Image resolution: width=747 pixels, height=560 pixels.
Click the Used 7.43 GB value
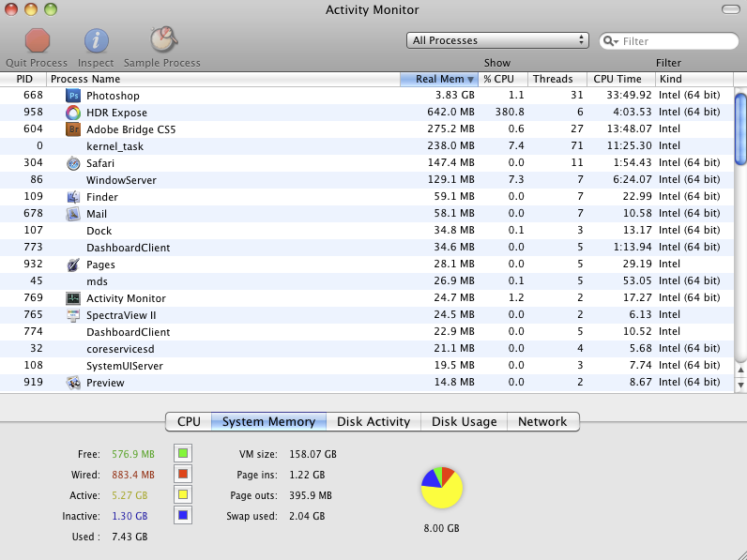130,537
